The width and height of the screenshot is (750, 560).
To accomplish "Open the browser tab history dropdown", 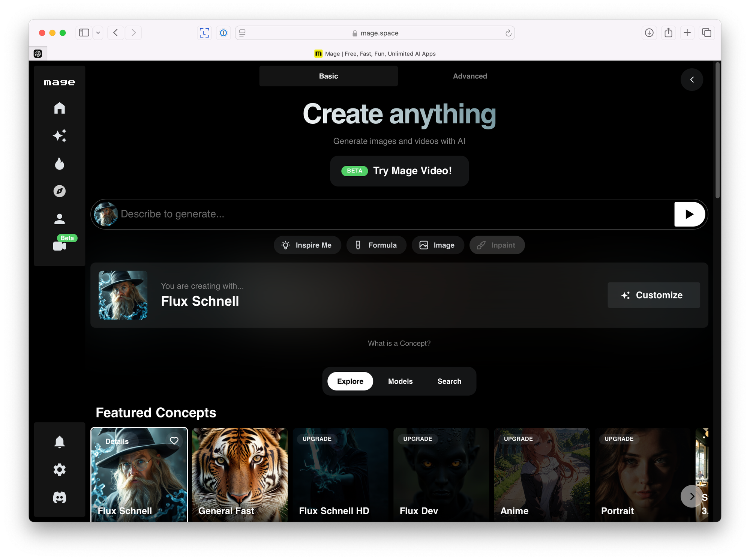I will pyautogui.click(x=98, y=33).
